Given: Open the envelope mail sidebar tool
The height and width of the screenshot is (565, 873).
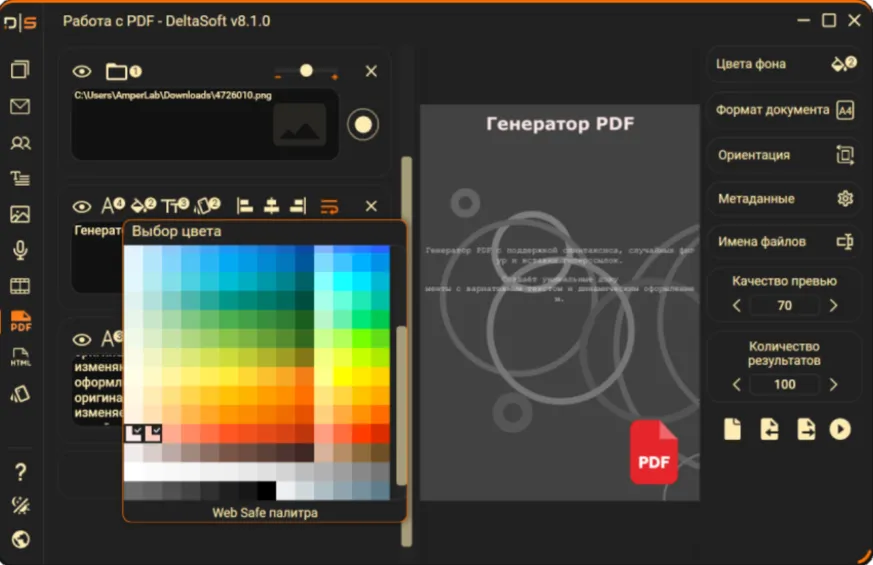Looking at the screenshot, I should click(20, 106).
